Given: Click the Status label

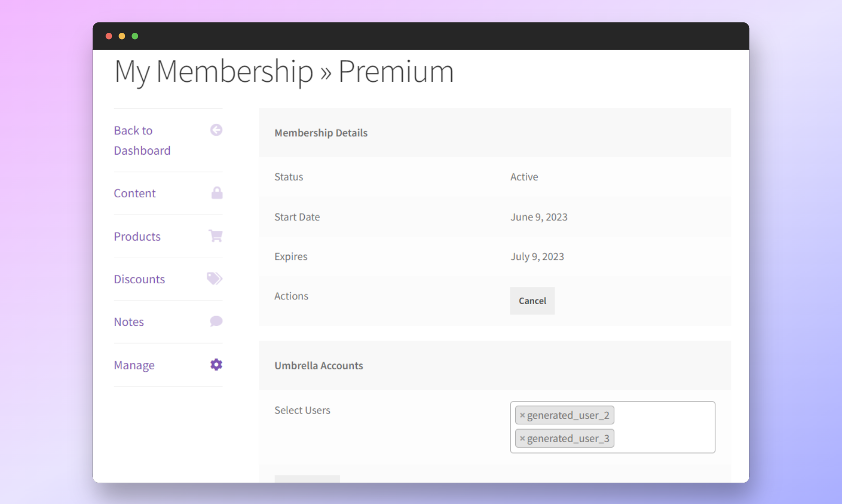Looking at the screenshot, I should (289, 177).
